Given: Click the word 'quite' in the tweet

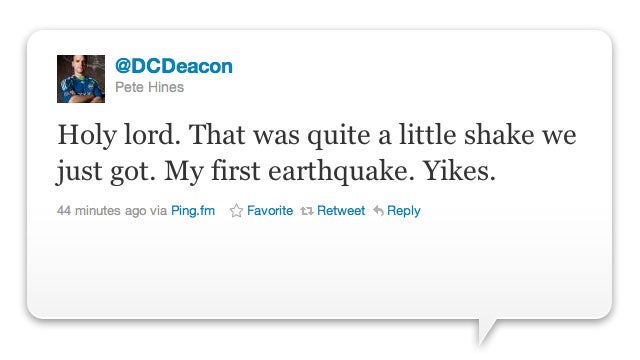Looking at the screenshot, I should 339,136.
